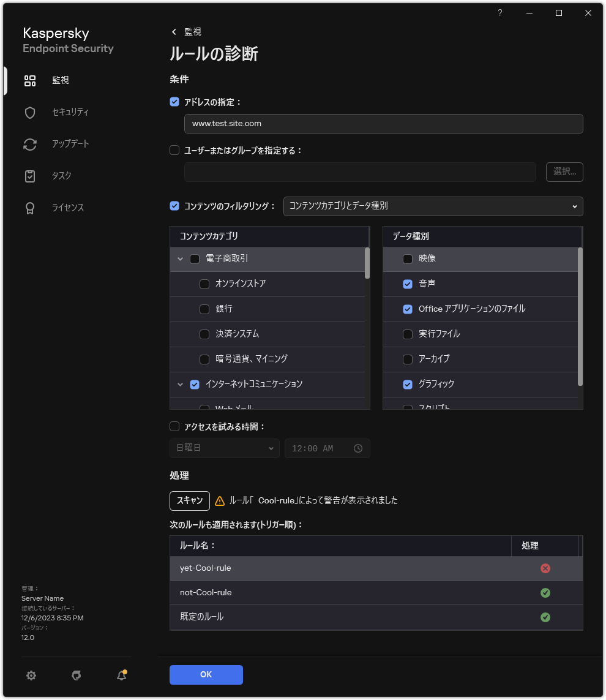Open the 日曜日 day-of-week dropdown
This screenshot has width=606, height=700.
click(224, 448)
